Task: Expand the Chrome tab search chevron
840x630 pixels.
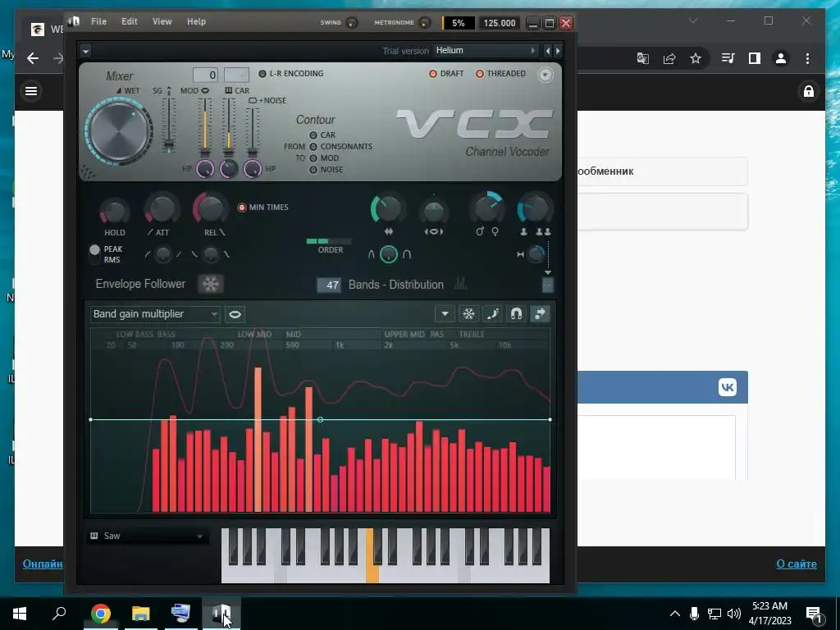Action: 692,21
